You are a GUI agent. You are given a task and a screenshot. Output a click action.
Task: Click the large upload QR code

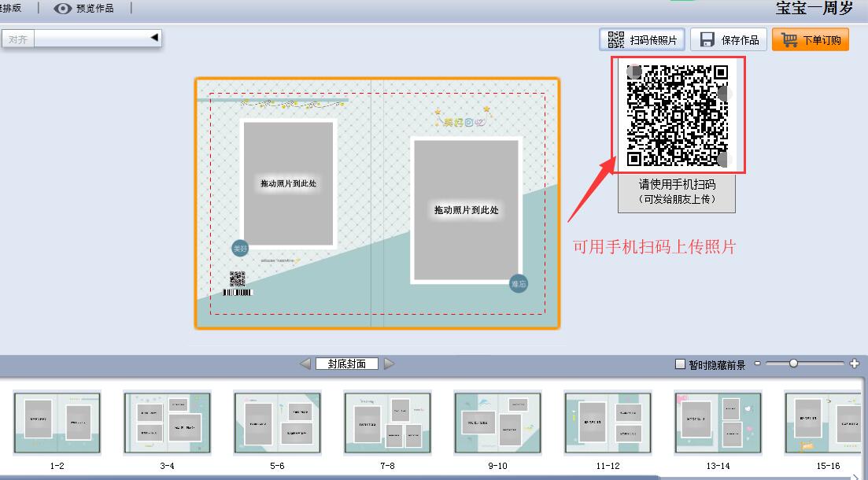coord(678,115)
